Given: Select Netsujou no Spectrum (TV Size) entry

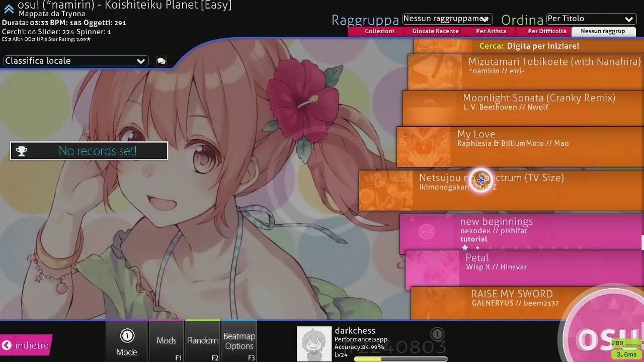Looking at the screenshot, I should 501,190.
